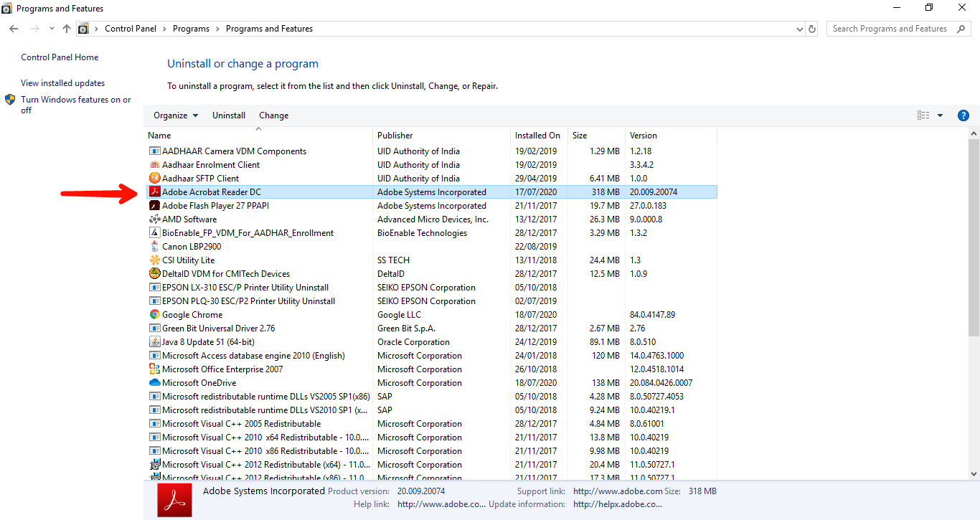Click Change in the toolbar

coord(274,115)
